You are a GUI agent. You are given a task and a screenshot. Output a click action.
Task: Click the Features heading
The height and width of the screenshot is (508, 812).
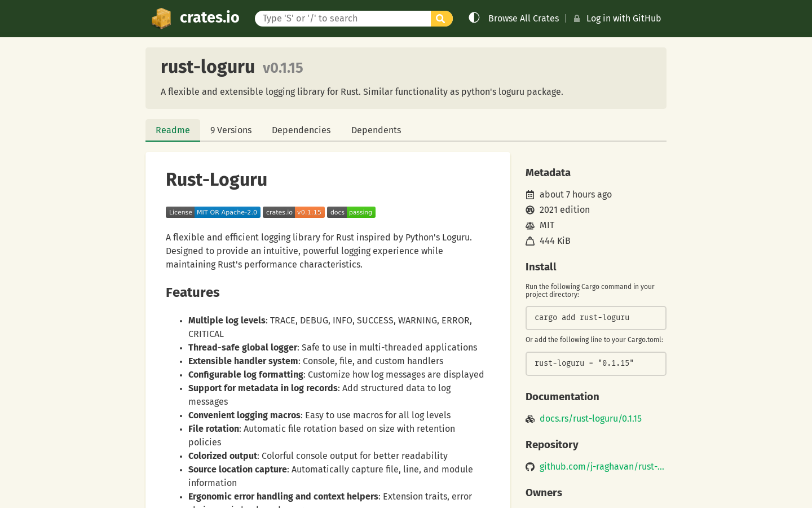point(192,292)
